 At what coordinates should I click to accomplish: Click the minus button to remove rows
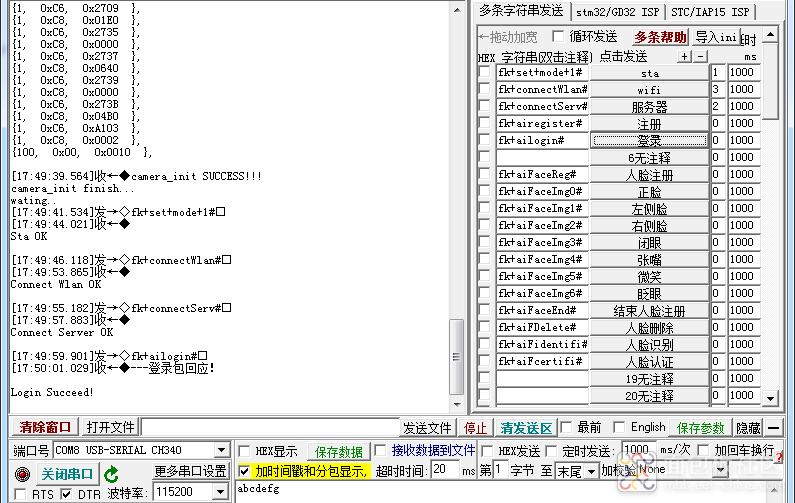point(700,56)
